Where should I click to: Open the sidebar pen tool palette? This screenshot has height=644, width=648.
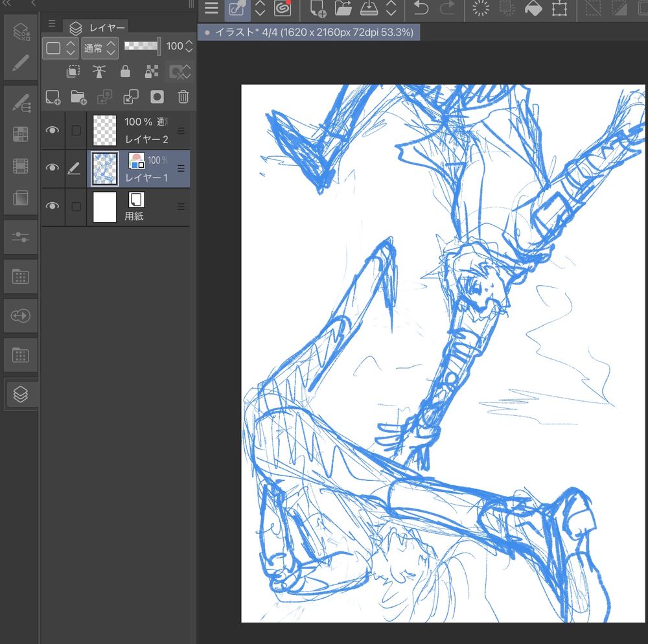21,63
